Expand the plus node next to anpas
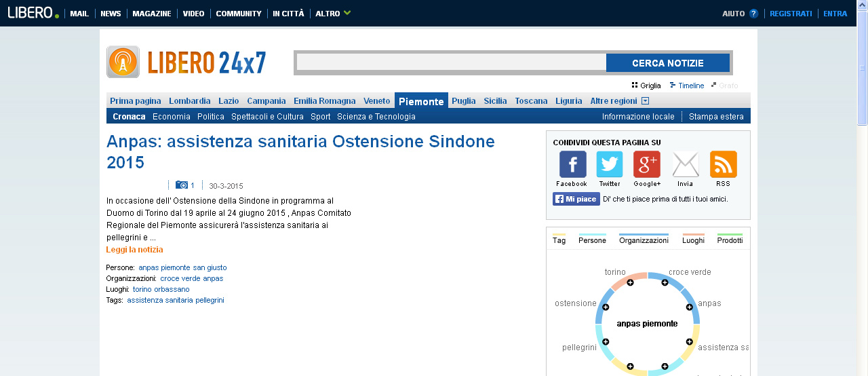This screenshot has height=376, width=868. pos(690,307)
